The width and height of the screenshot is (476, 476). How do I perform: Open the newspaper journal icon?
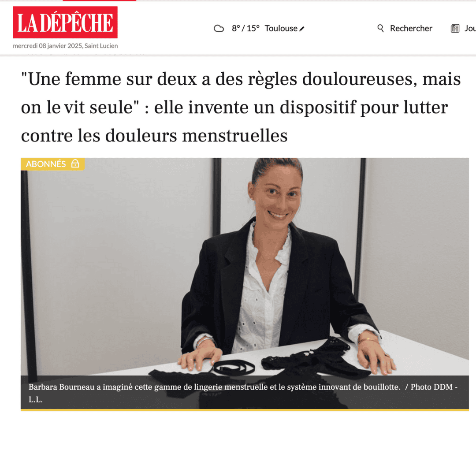[455, 29]
